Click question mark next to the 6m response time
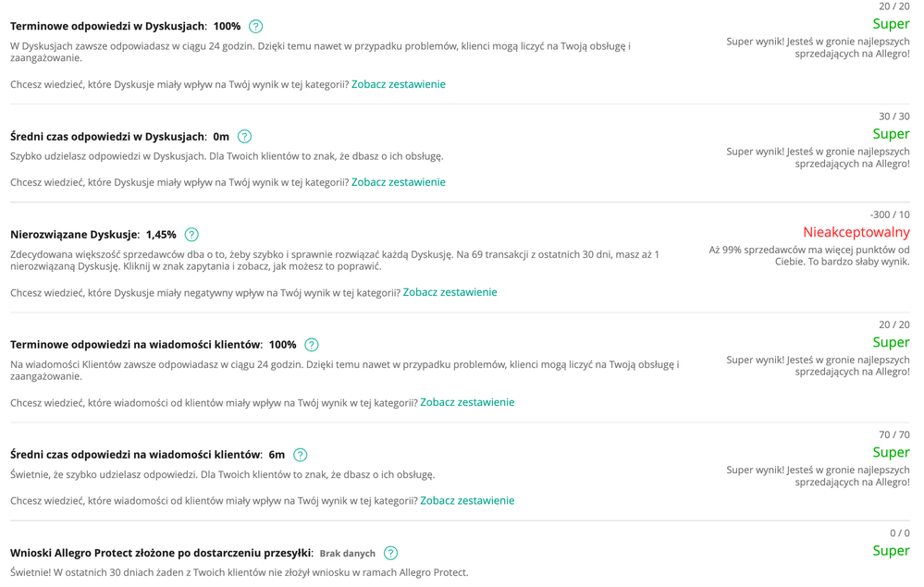 point(301,455)
